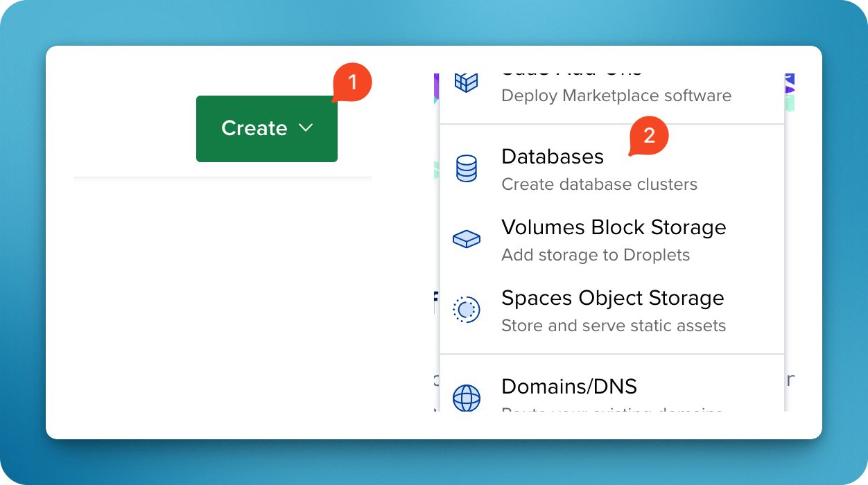Click the 'Add storage to Droplets' description
Image resolution: width=868 pixels, height=485 pixels.
(x=596, y=255)
